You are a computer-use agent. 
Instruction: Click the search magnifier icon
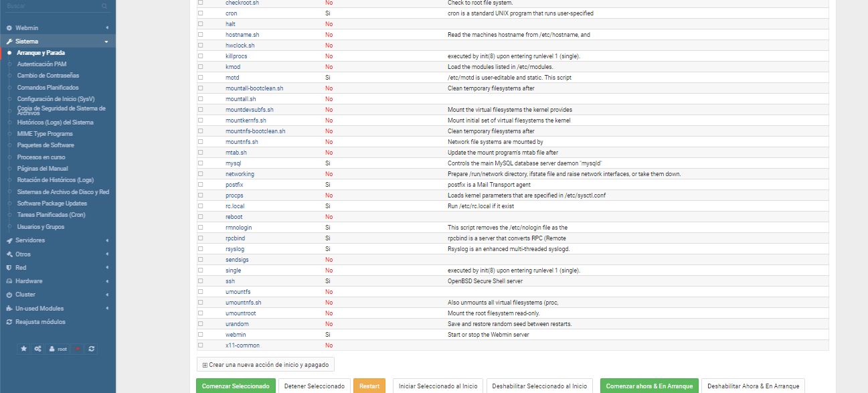click(104, 6)
